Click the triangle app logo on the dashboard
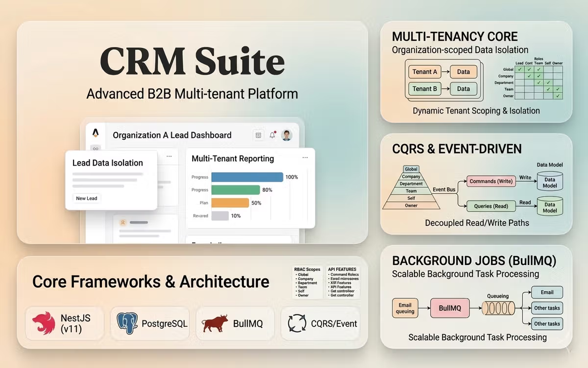 click(x=95, y=131)
